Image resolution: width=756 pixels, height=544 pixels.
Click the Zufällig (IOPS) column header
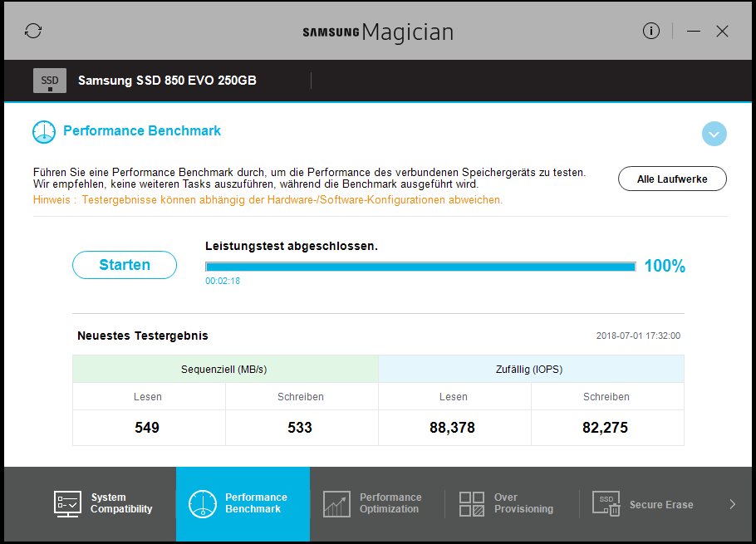[x=532, y=369]
